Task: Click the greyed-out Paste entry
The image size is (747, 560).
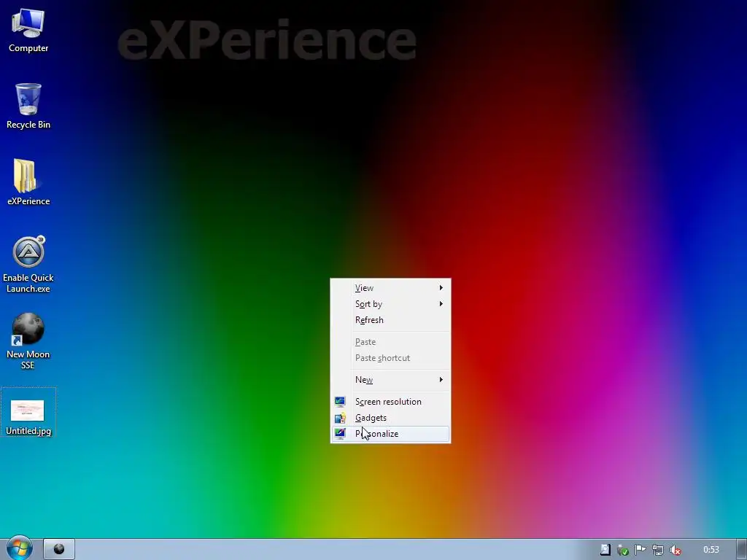Action: coord(390,342)
